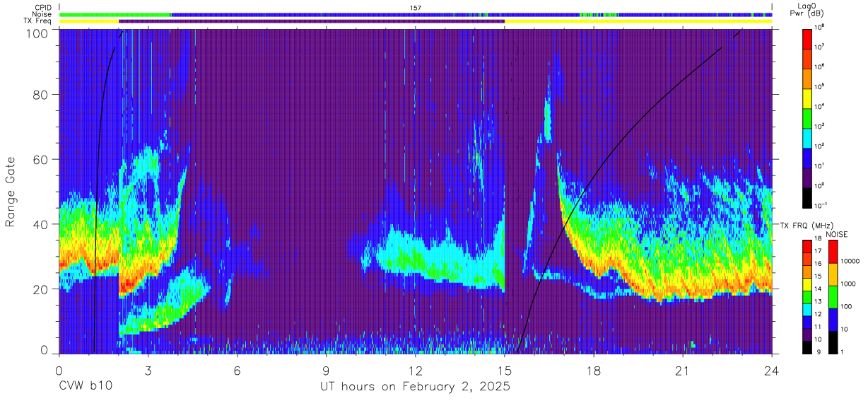Click the 10^5 power scale label
This screenshot has width=868, height=401.
[819, 86]
